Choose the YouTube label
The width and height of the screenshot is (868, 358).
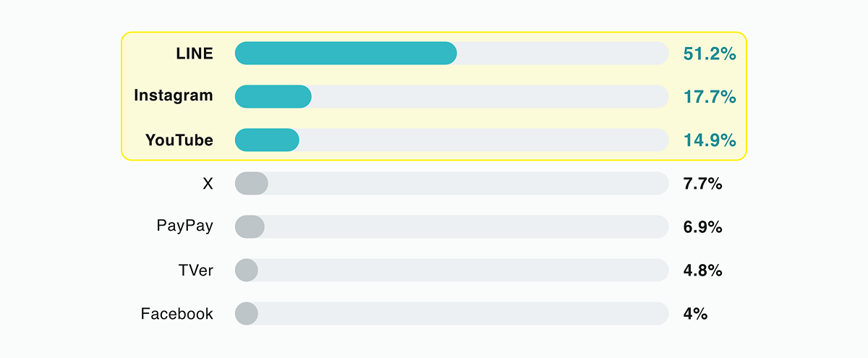pos(179,140)
